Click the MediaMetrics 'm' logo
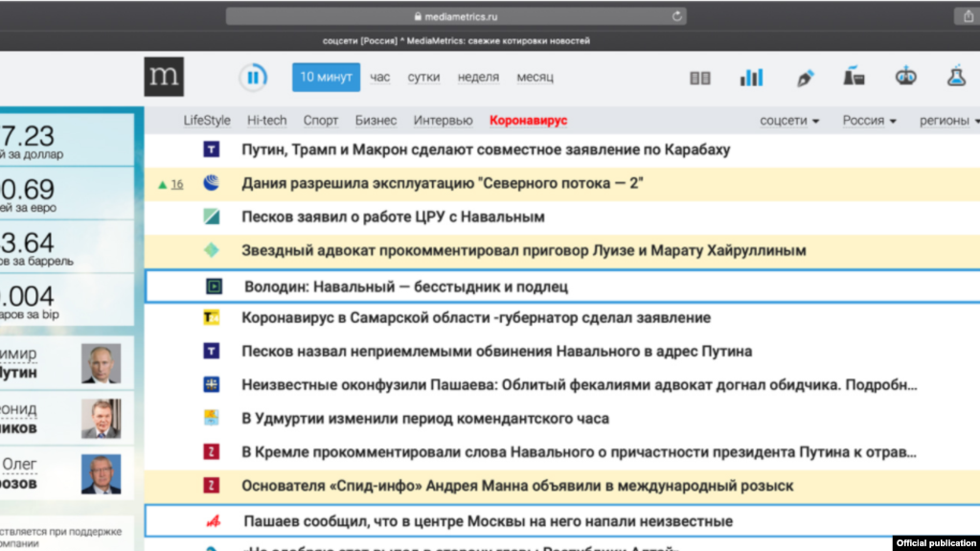The width and height of the screenshot is (980, 551). [164, 77]
